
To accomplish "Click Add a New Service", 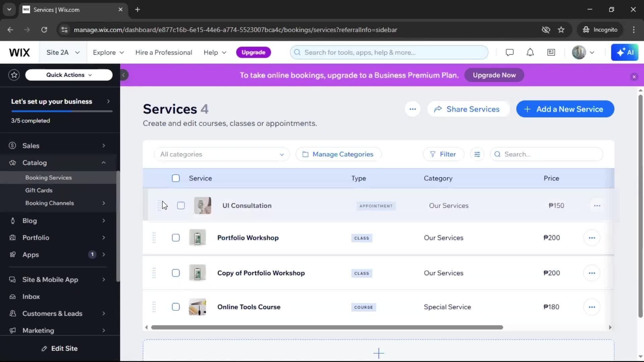I will pos(565,109).
